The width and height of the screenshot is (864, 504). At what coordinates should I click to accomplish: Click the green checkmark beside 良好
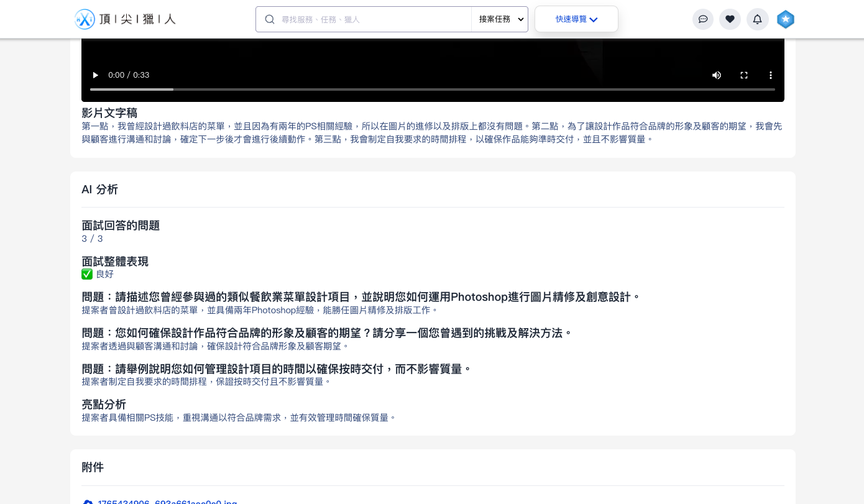(87, 274)
